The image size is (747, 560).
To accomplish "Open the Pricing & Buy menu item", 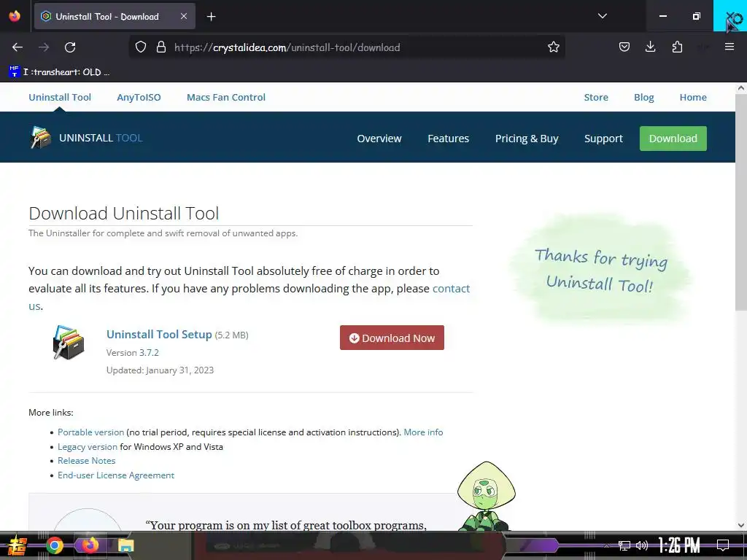I will click(527, 139).
